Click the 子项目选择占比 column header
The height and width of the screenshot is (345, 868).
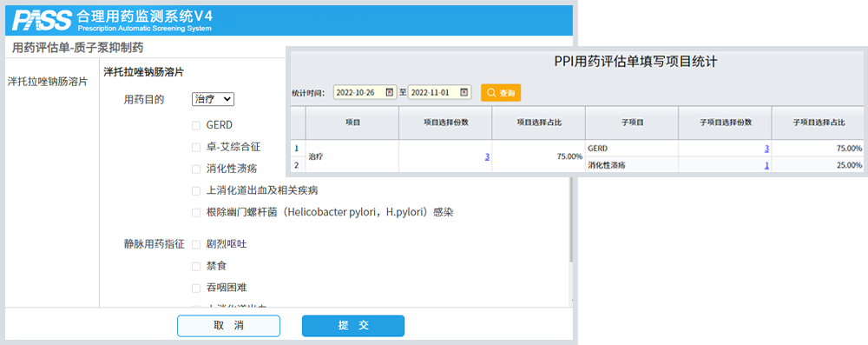(819, 122)
